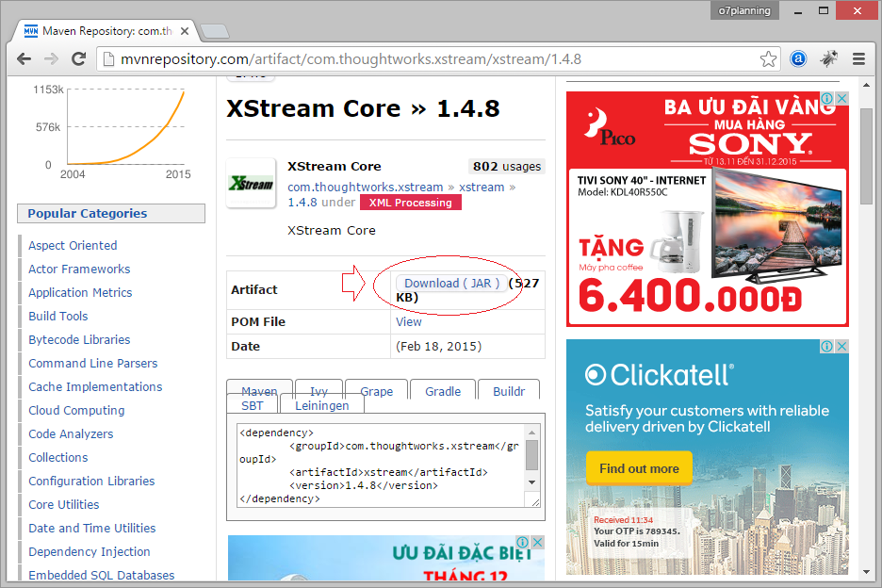The width and height of the screenshot is (882, 588).
Task: Click inside the dependency XML snippet box
Action: coord(381,465)
